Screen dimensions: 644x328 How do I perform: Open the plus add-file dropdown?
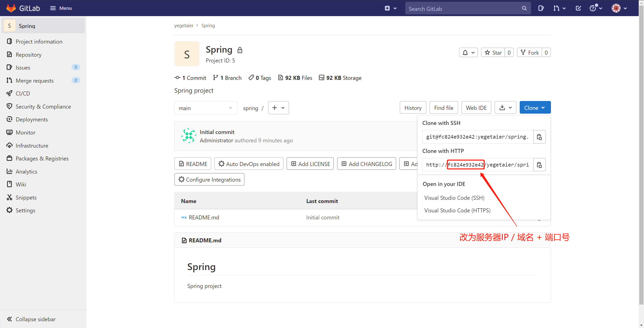click(x=278, y=108)
